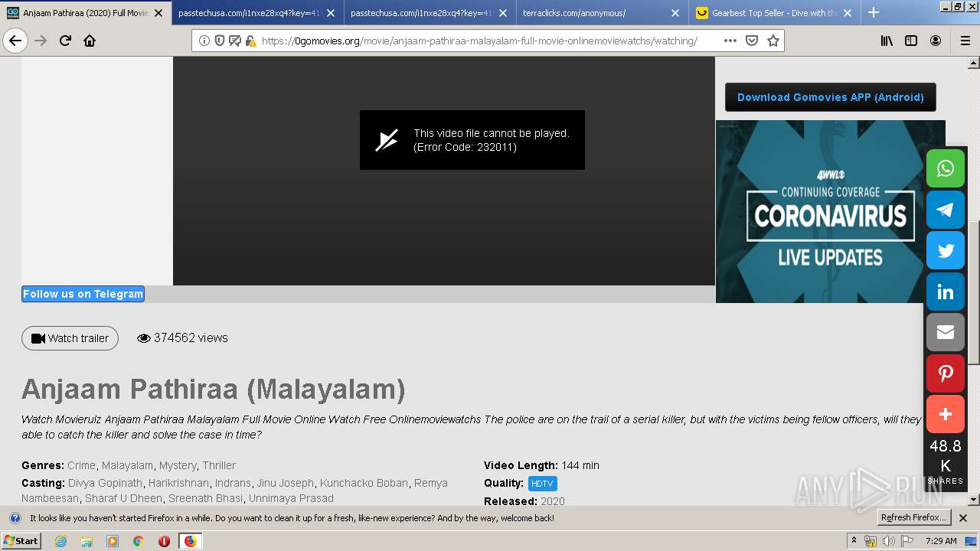Switch to Anjaam Pathiraa (2020) tab
The image size is (980, 551).
[86, 13]
